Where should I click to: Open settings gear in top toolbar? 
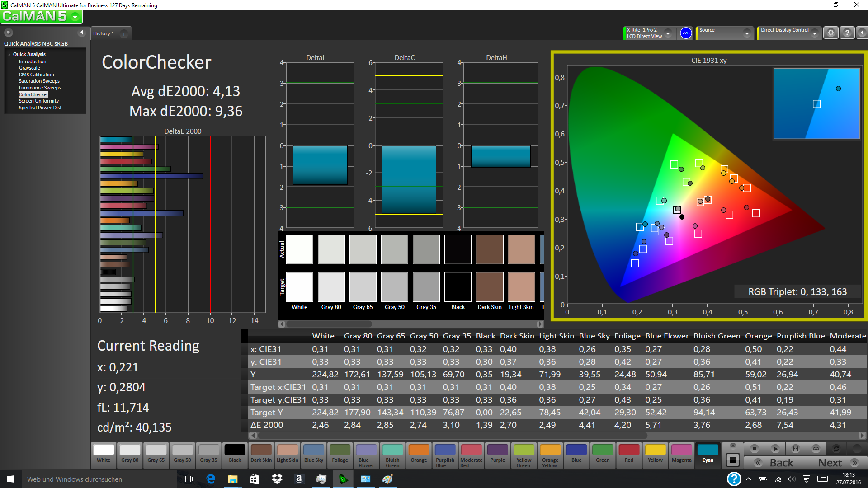830,33
